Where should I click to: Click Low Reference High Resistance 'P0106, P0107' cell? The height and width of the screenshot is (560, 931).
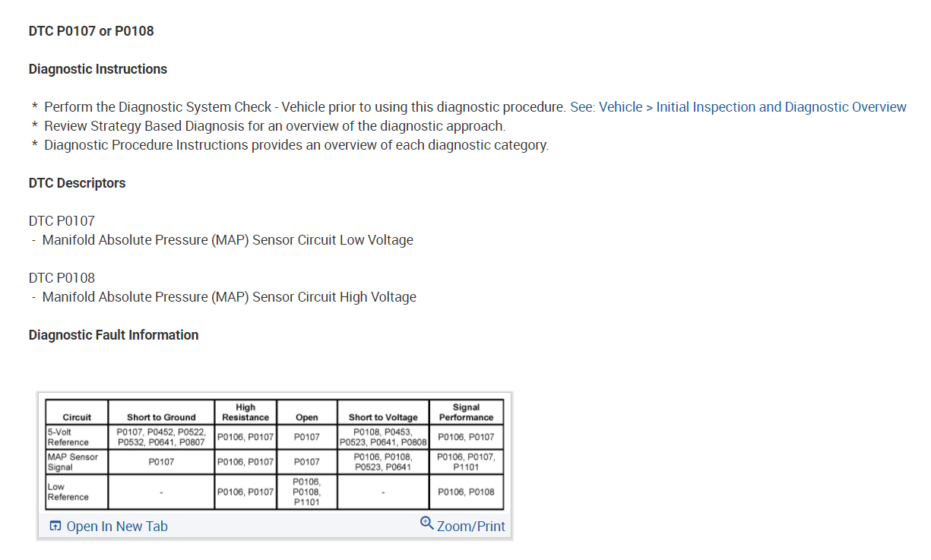pos(245,492)
